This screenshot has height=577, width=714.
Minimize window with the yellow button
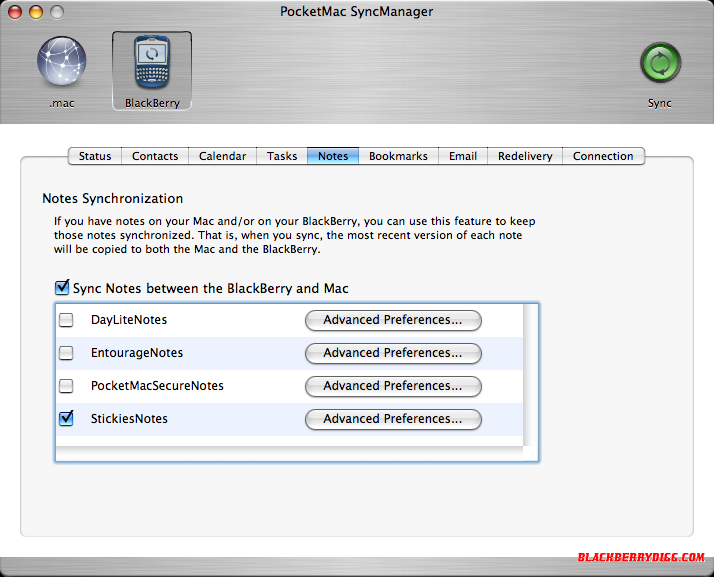pos(36,12)
